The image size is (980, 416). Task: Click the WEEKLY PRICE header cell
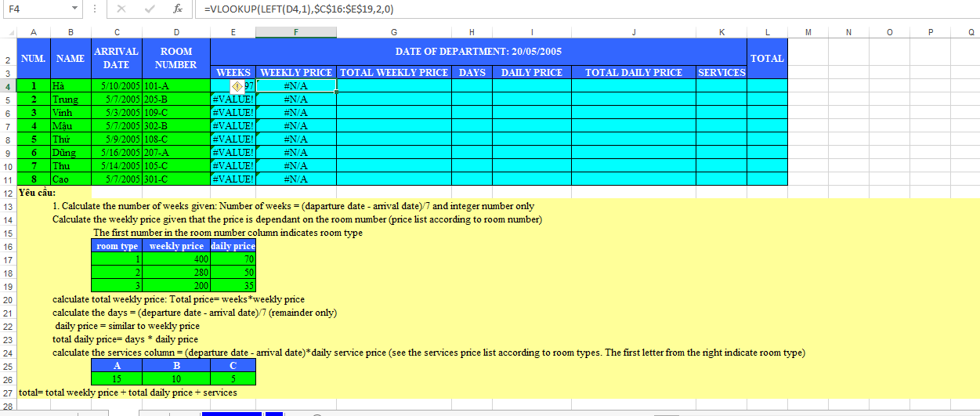click(296, 72)
